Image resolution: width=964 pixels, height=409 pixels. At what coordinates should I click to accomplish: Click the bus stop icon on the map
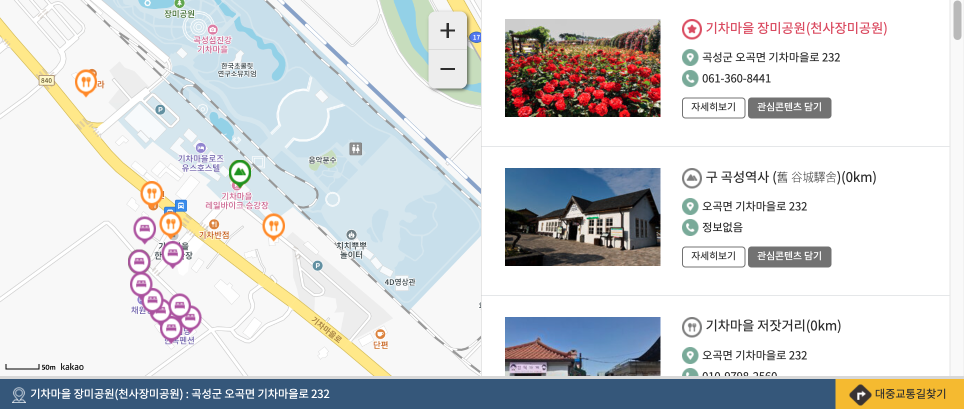coord(181,205)
